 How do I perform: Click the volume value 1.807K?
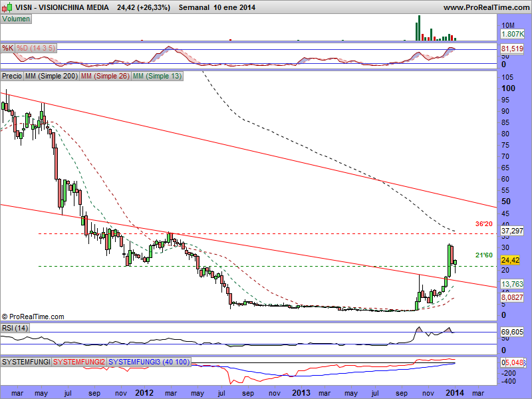[512, 34]
